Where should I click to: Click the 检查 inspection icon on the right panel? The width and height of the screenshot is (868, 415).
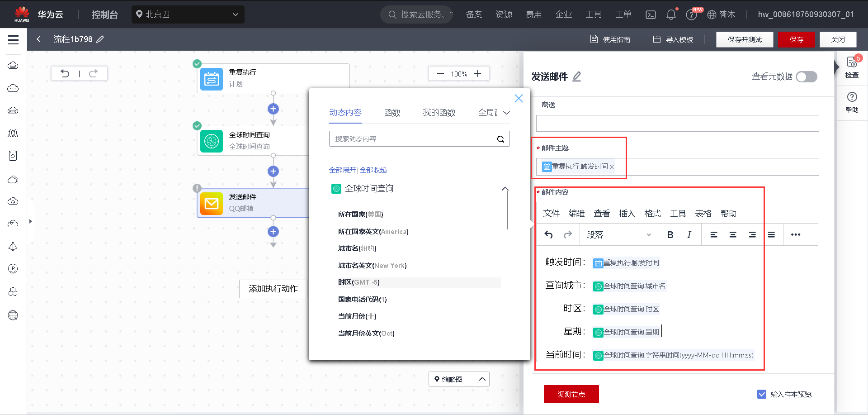852,66
